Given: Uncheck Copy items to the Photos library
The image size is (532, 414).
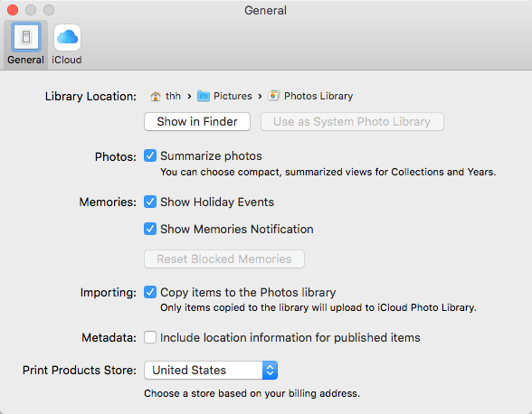Looking at the screenshot, I should (150, 292).
